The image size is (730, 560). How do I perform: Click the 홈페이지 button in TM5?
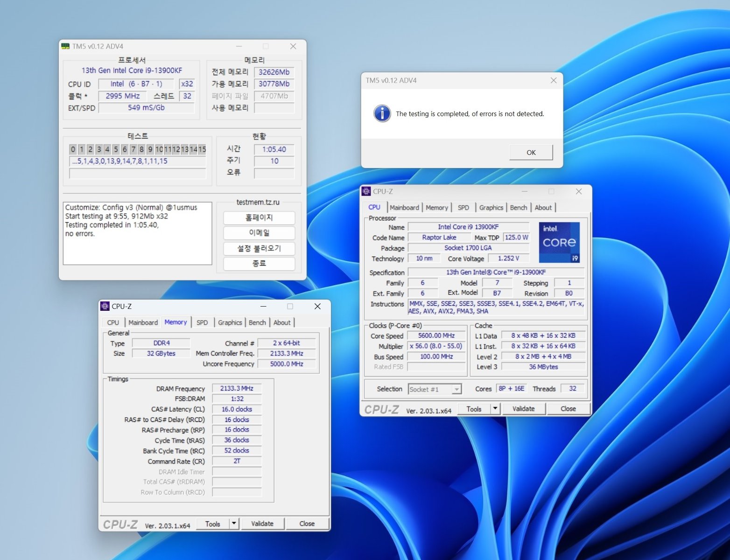[x=259, y=218]
